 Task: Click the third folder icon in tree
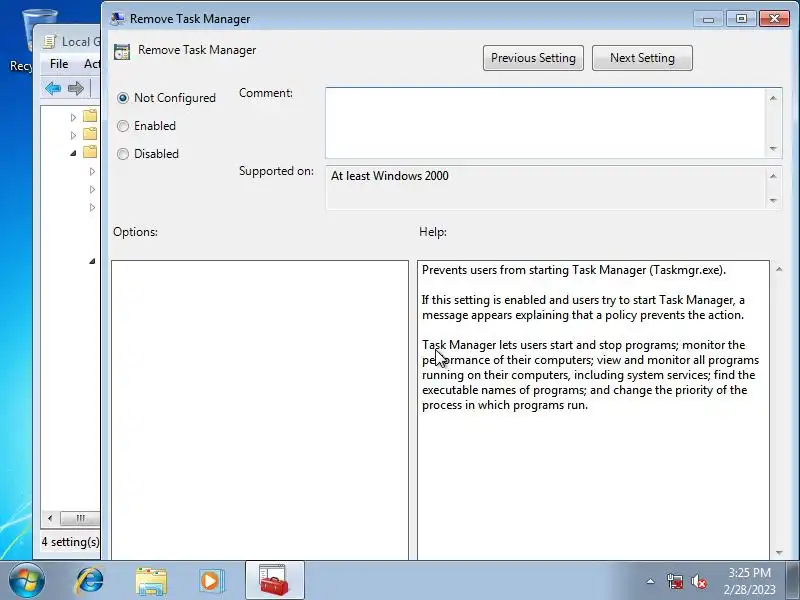click(x=90, y=151)
